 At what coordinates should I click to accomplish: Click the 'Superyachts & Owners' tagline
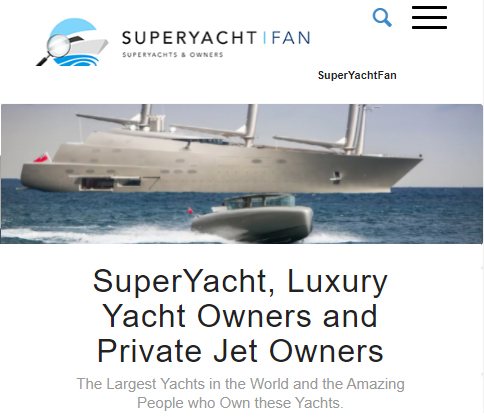173,55
